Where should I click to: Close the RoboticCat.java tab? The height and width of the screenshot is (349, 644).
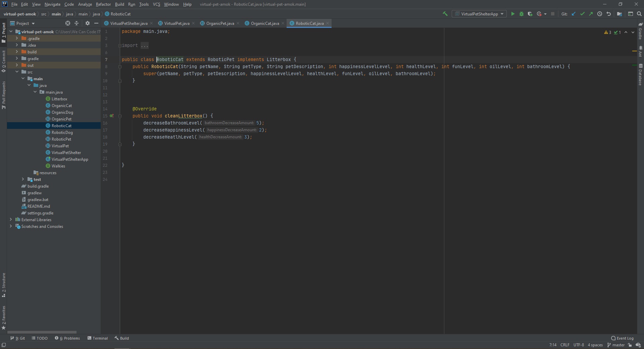(328, 23)
